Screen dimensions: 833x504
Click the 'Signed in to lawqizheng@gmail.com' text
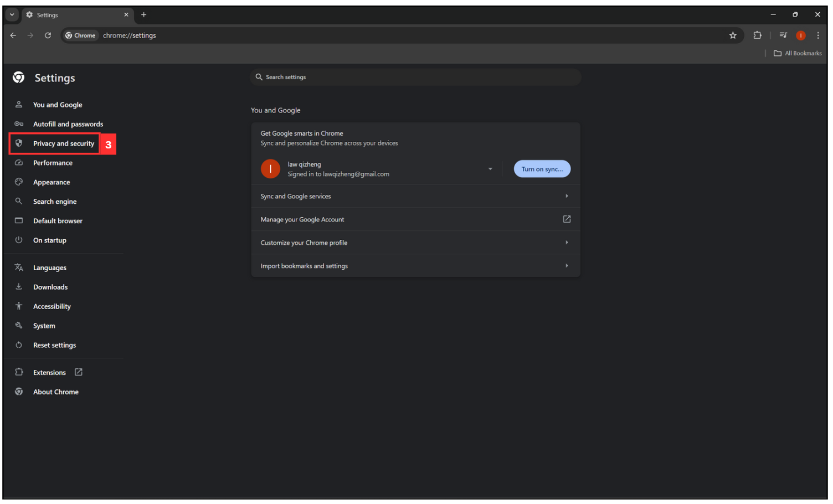(x=338, y=173)
